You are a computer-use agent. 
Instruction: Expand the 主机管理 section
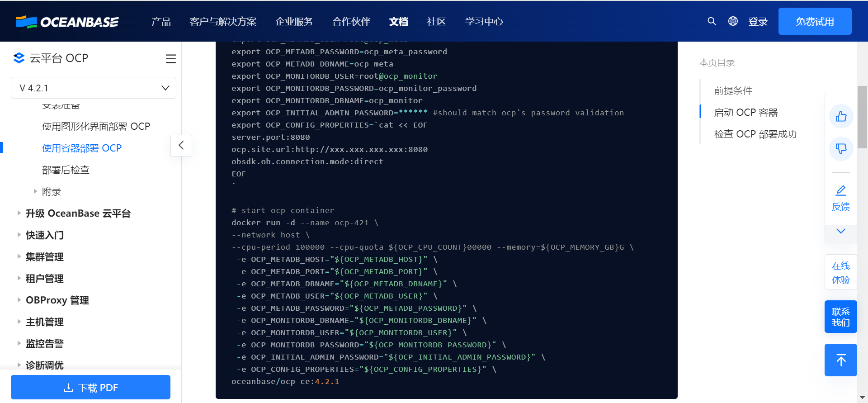(19, 322)
